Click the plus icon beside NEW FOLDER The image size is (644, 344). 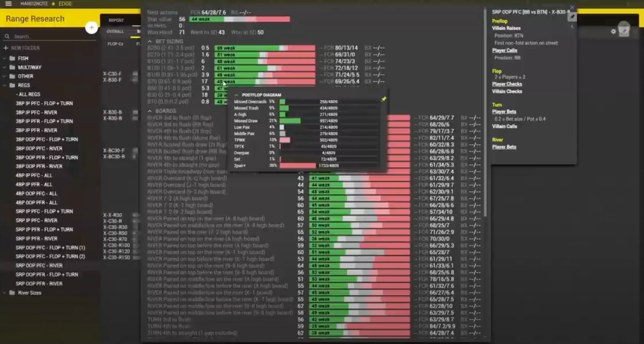click(6, 48)
